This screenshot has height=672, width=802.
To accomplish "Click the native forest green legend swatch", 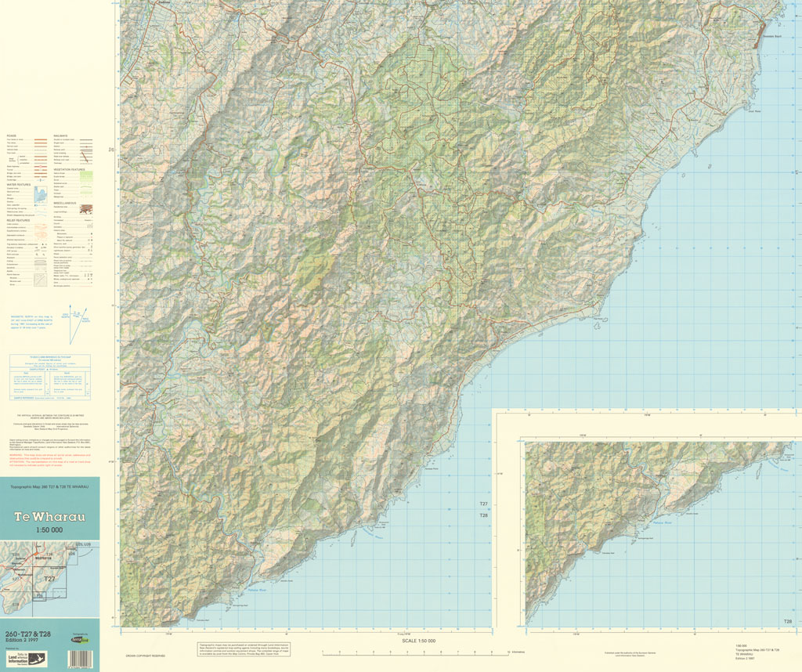I will (x=87, y=175).
